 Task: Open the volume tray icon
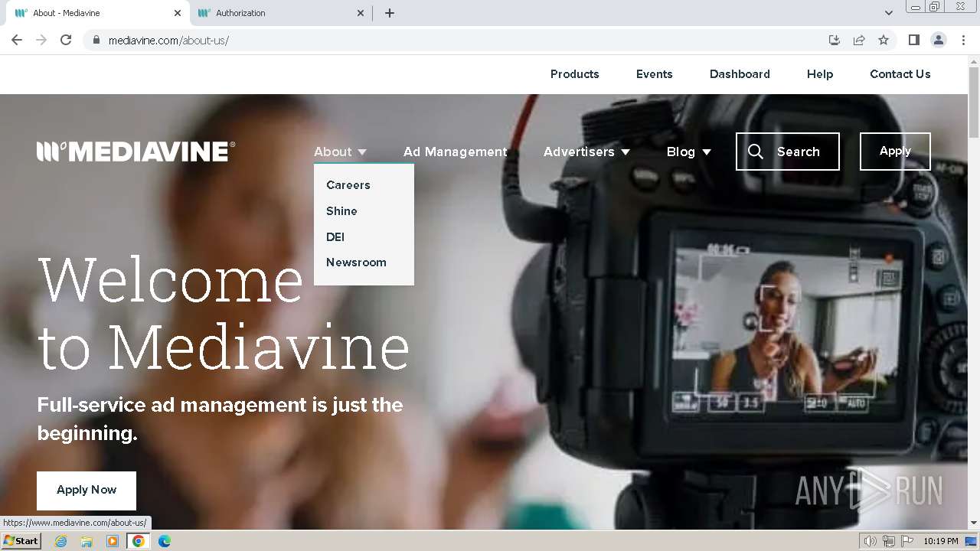pyautogui.click(x=871, y=541)
